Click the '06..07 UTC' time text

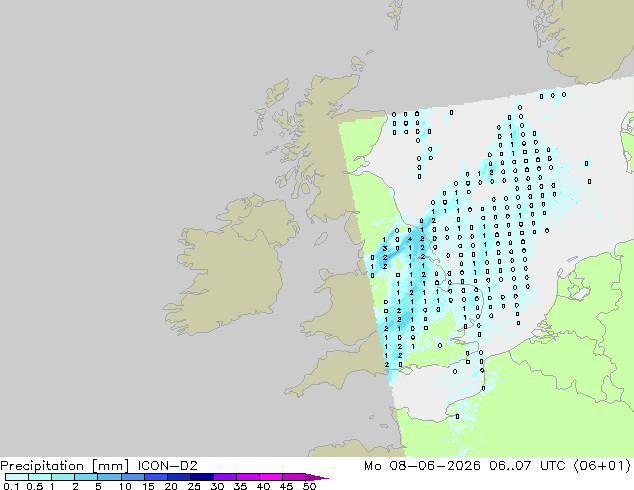coord(529,466)
